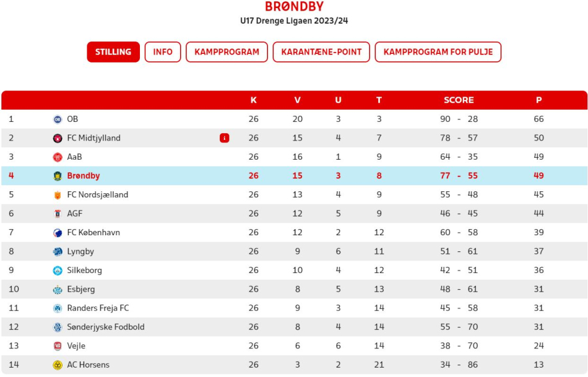Screen dimensions: 588x377
Task: Click the AGF team name
Action: point(75,214)
